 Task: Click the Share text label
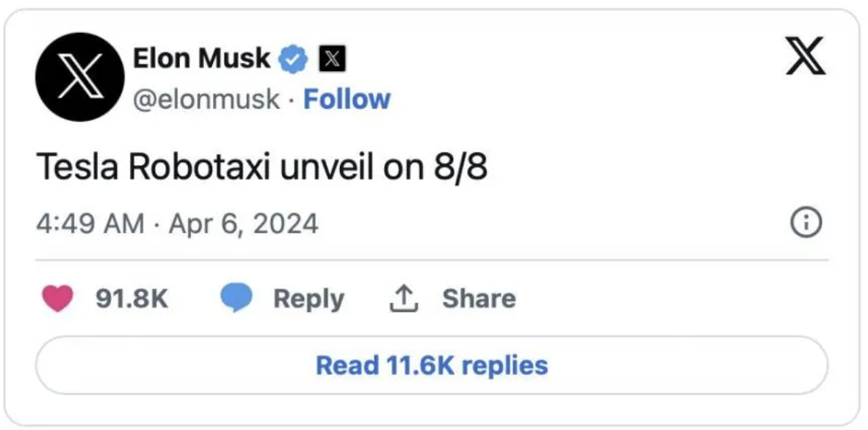click(479, 299)
